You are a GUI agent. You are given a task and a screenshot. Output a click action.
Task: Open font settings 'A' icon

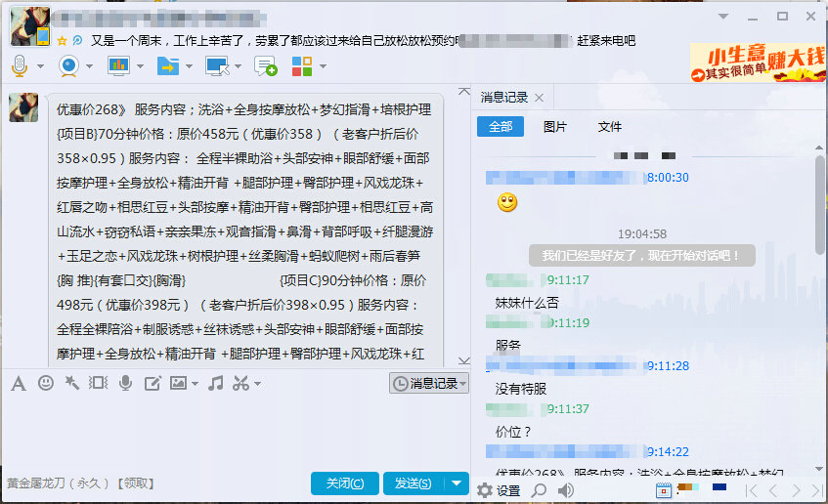19,383
